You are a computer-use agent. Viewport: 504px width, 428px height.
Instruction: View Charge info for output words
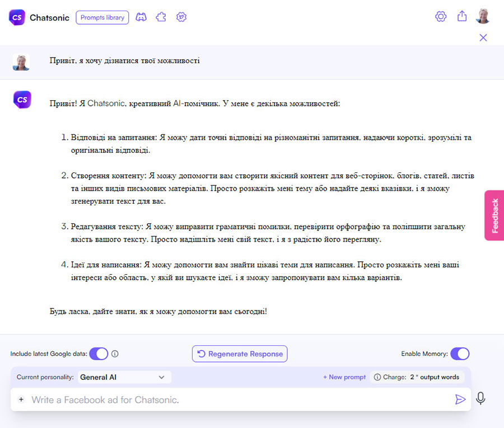click(x=417, y=377)
